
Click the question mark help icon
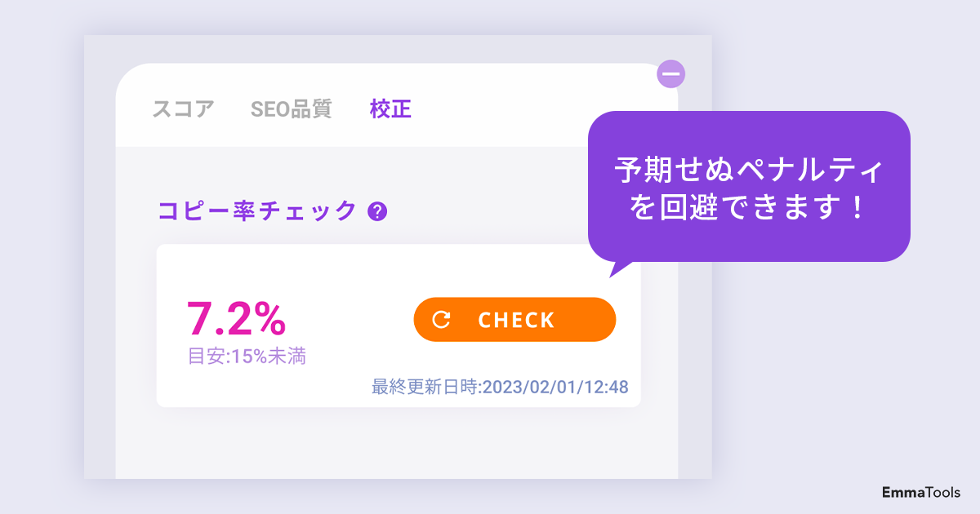pos(377,211)
